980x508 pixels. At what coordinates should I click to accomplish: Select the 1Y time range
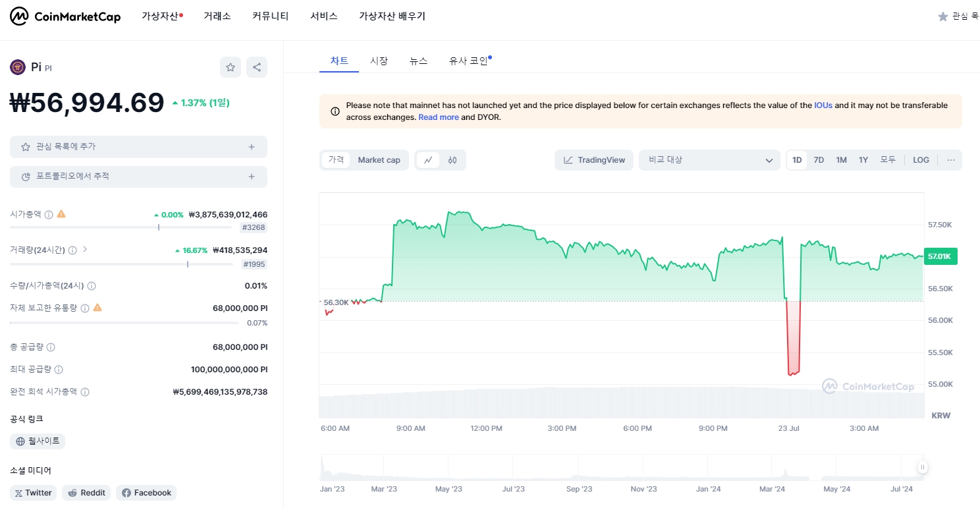[863, 160]
